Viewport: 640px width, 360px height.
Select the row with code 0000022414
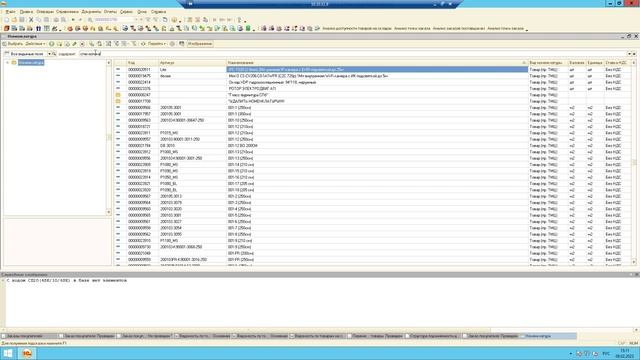[x=373, y=82]
